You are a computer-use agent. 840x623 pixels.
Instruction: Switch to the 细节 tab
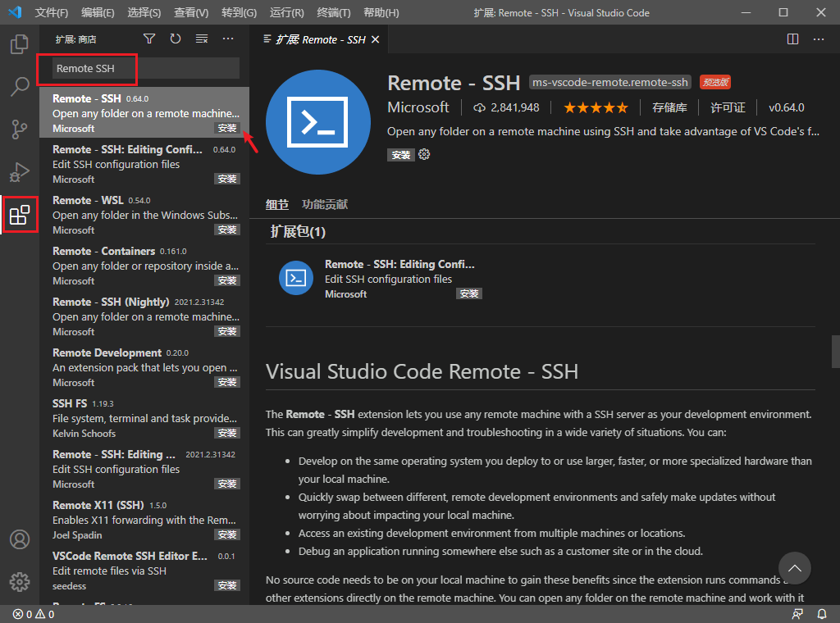pyautogui.click(x=277, y=204)
